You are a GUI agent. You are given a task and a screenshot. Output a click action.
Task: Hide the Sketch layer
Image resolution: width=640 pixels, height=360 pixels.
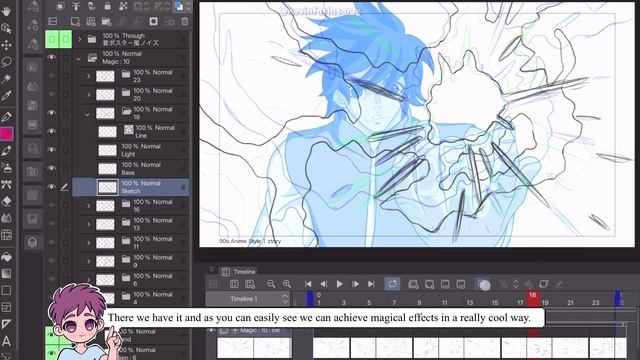coord(51,187)
